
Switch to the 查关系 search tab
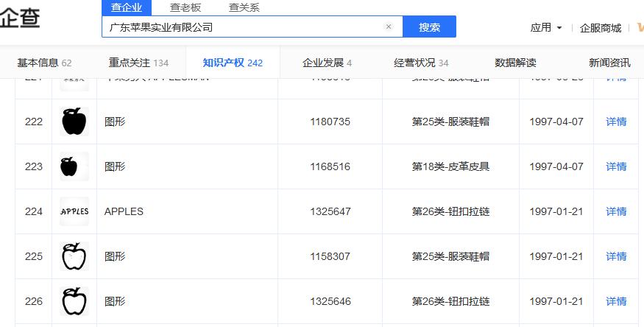point(244,7)
